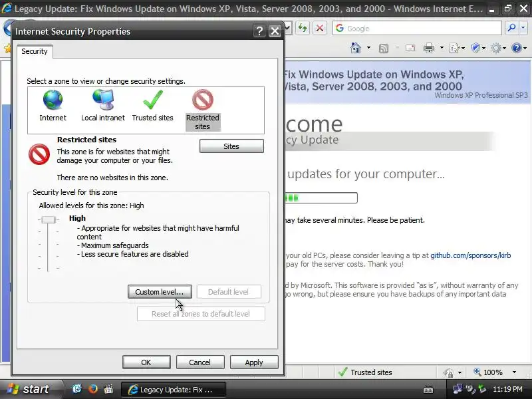This screenshot has height=399, width=532.
Task: Expand the Tools menu dropdown arrow
Action: pos(504,48)
